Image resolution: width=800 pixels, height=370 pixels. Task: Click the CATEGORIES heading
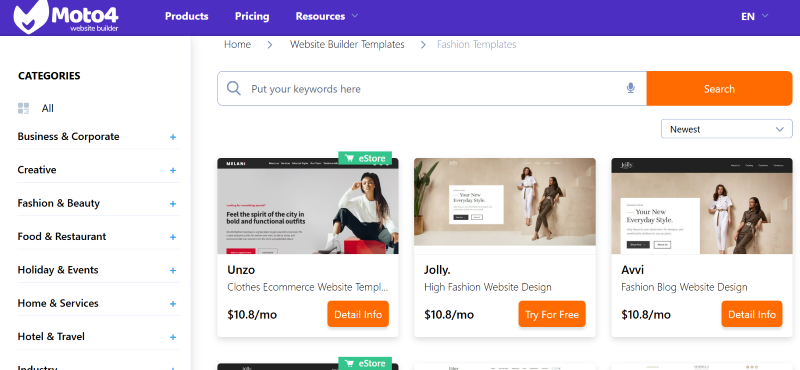click(x=49, y=76)
